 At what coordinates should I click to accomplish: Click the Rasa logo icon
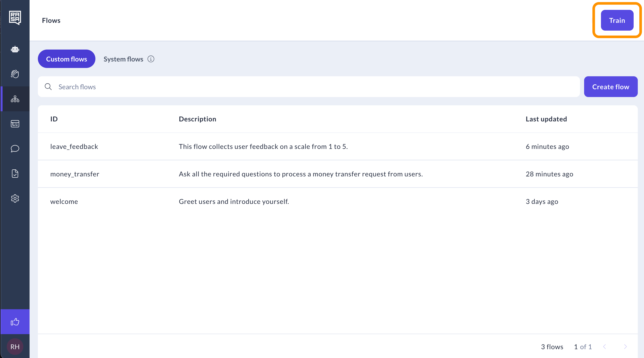coord(15,18)
